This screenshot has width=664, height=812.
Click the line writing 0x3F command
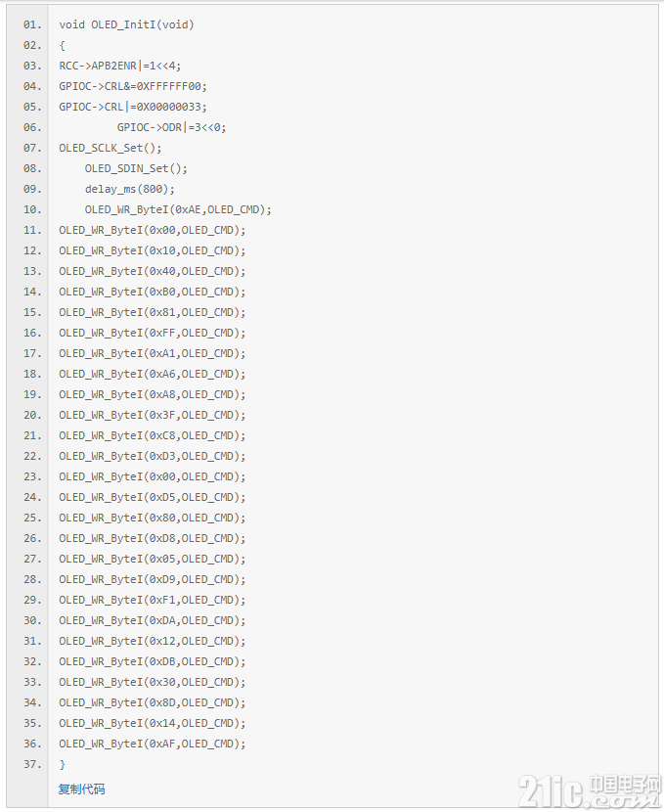pyautogui.click(x=153, y=415)
